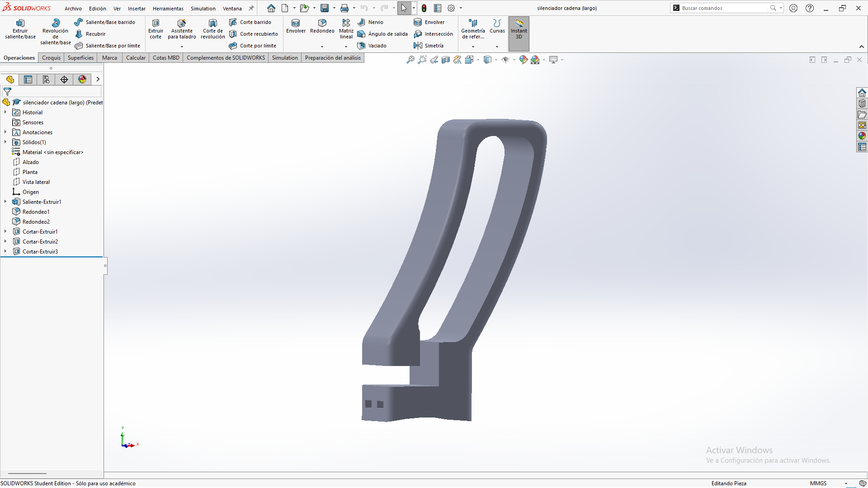This screenshot has height=488, width=868.
Task: Open the Appearances task pane tab
Action: pyautogui.click(x=862, y=136)
